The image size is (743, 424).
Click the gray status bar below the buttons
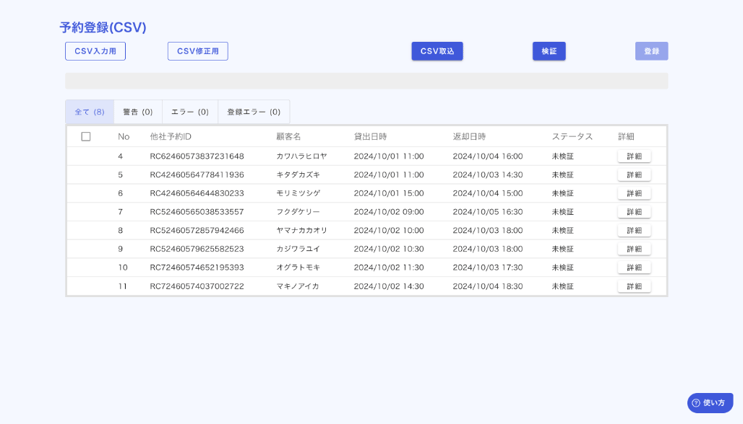click(x=366, y=81)
